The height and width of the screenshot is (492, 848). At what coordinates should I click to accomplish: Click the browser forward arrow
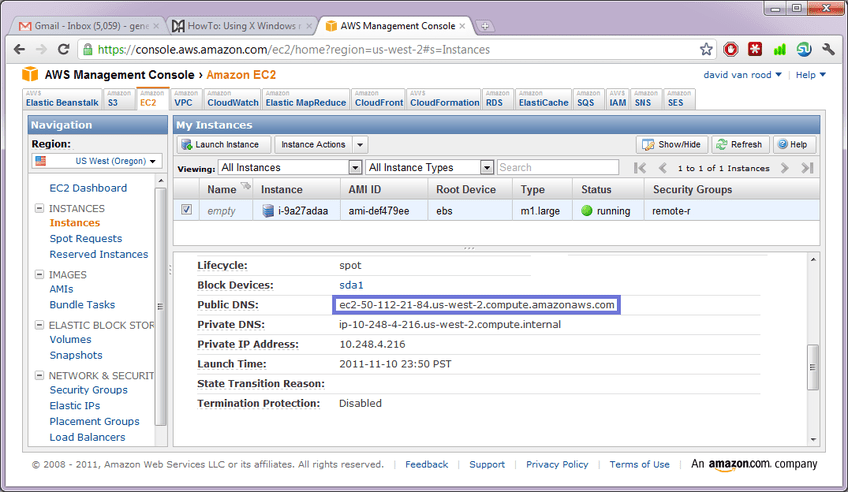[41, 50]
